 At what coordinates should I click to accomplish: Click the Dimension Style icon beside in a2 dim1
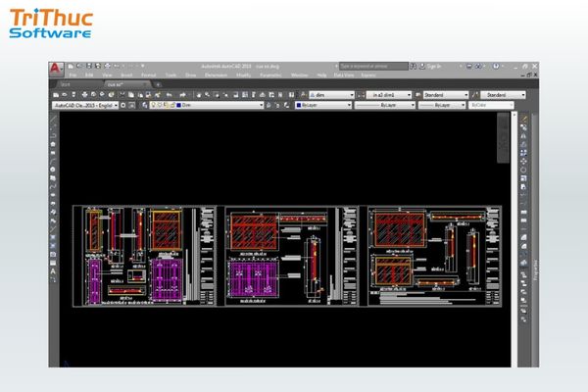click(361, 95)
